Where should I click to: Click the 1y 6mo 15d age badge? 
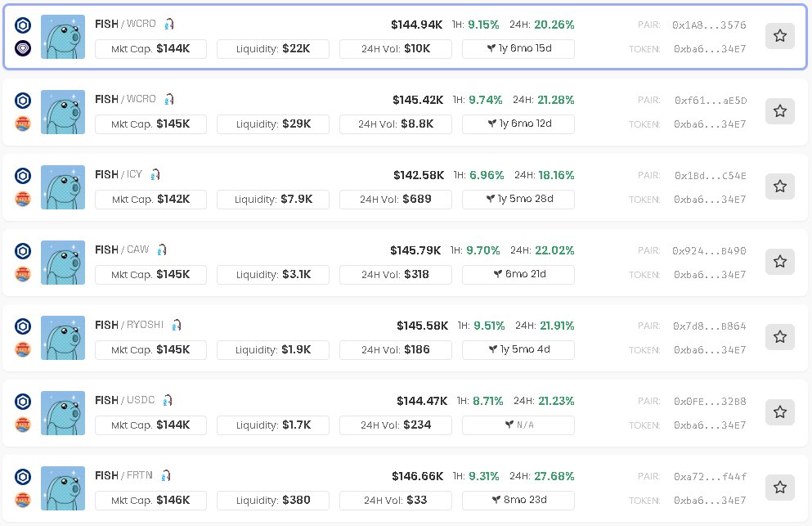pyautogui.click(x=518, y=49)
